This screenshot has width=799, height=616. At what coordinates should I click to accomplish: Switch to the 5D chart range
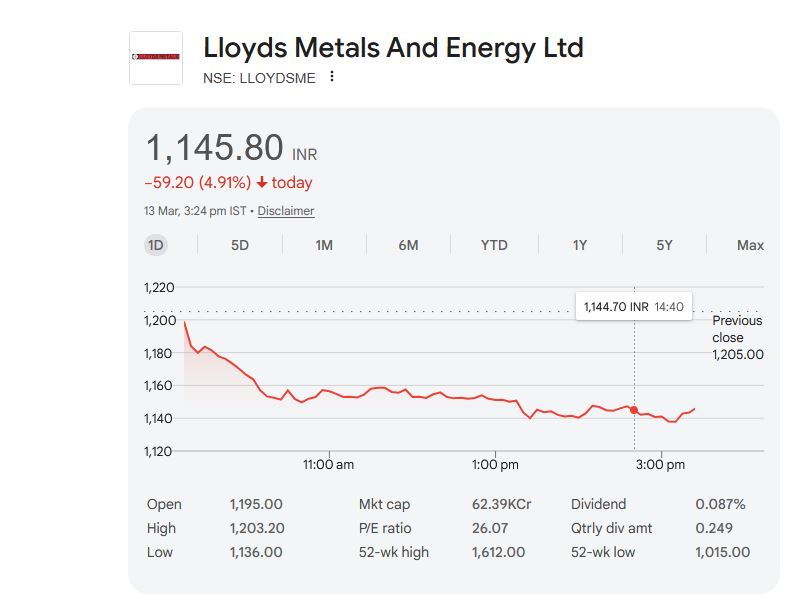click(x=240, y=245)
